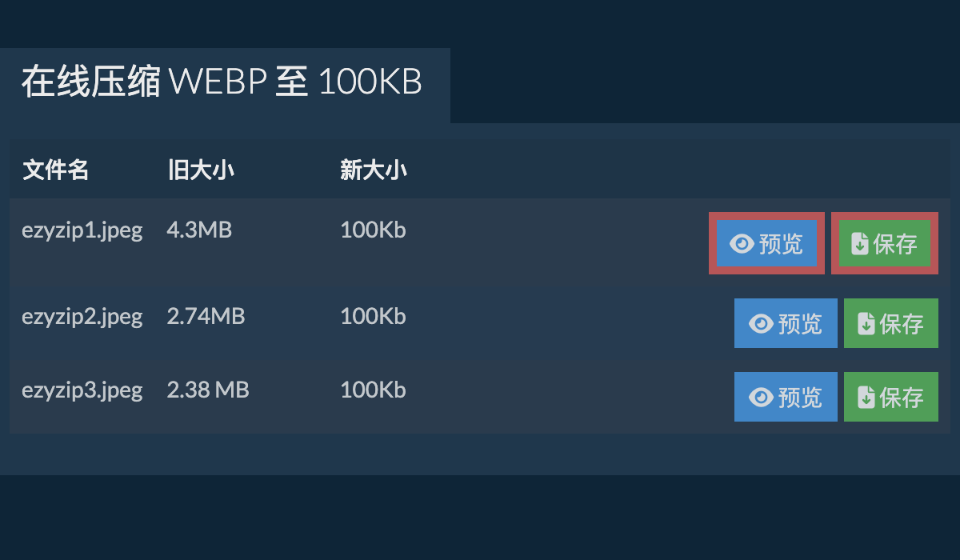Click the 4.3MB old size value

[x=199, y=230]
